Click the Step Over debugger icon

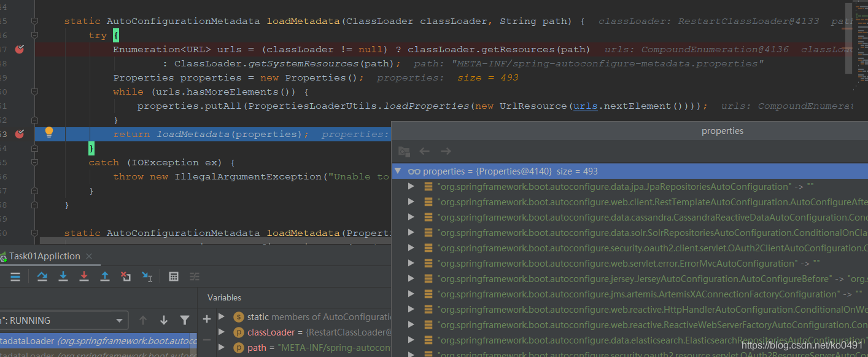tap(42, 277)
